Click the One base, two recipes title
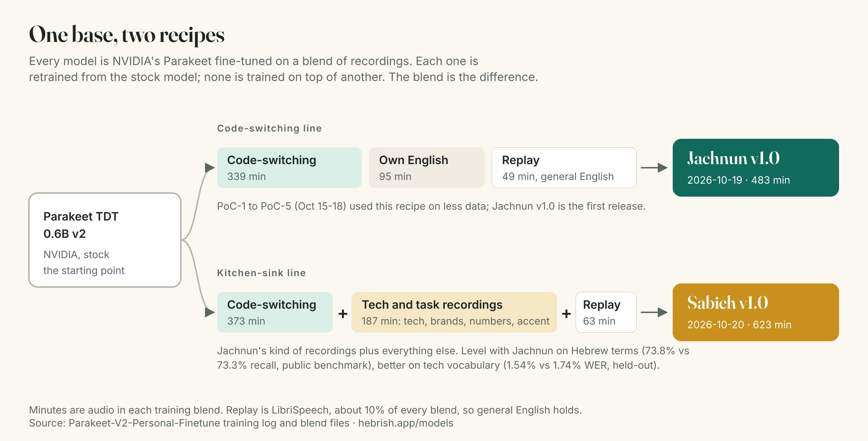 coord(127,35)
